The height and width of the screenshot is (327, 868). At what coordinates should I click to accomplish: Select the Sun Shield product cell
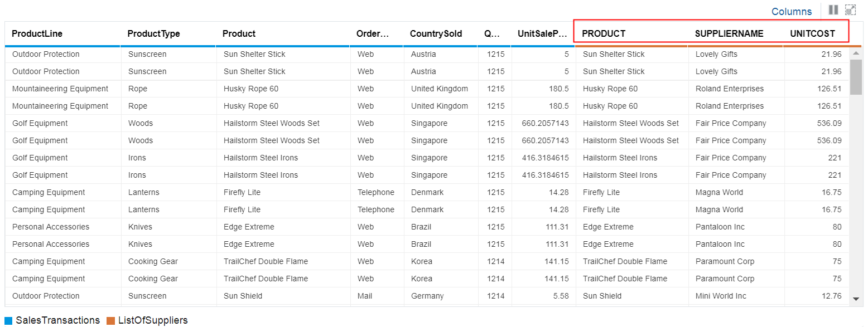[243, 296]
